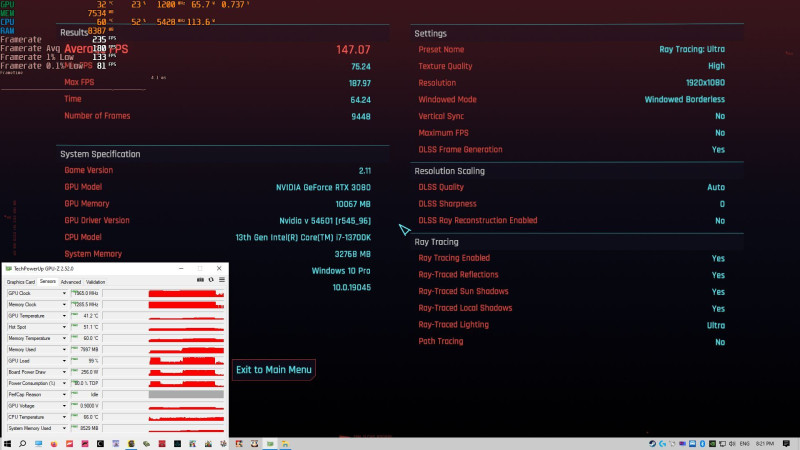Open the Board Power Draw dropdown

coord(64,372)
